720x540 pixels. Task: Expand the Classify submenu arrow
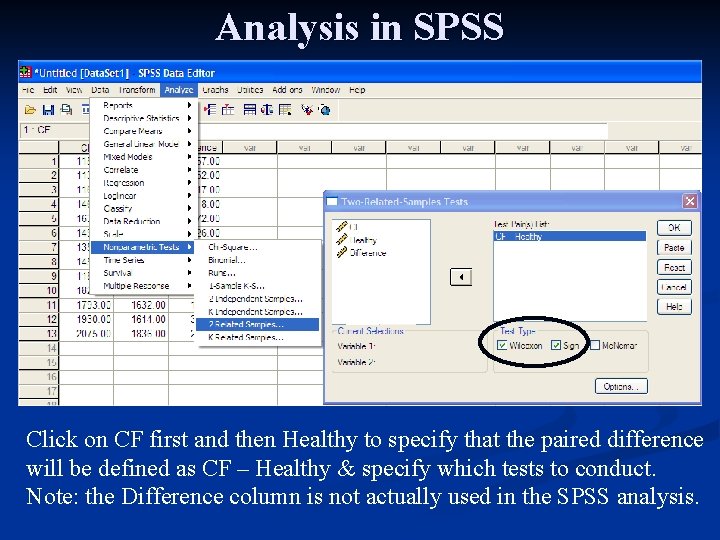coord(189,208)
